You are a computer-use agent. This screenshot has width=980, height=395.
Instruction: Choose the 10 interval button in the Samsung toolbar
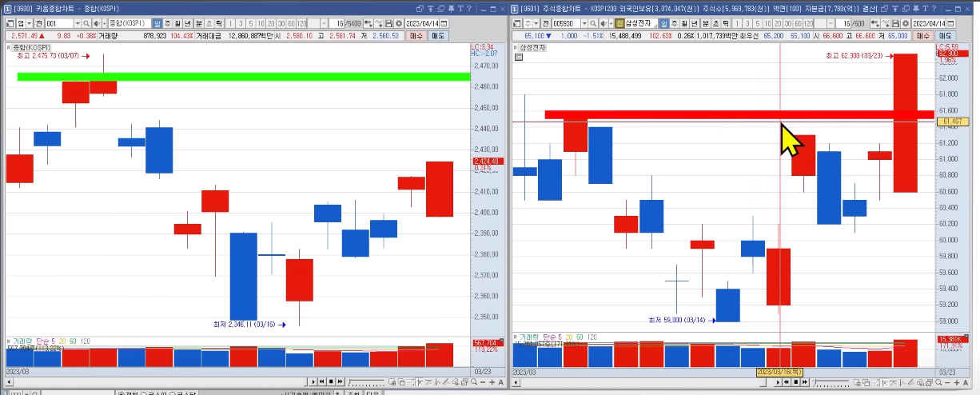(x=767, y=23)
